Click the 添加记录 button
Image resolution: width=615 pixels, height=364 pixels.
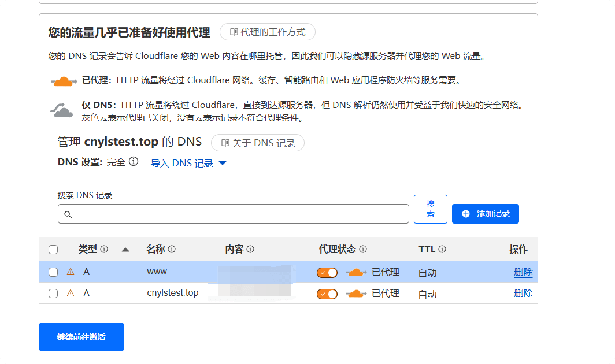pos(485,214)
